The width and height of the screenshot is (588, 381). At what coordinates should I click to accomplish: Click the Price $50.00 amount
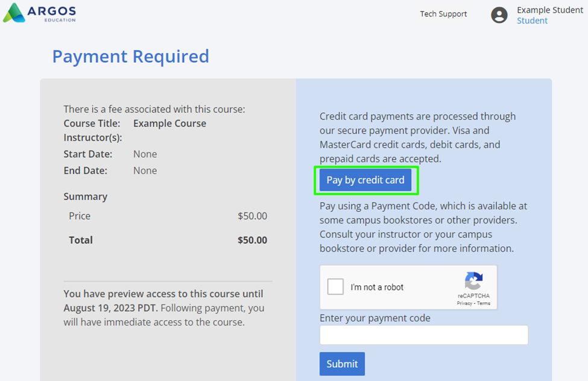click(x=252, y=216)
